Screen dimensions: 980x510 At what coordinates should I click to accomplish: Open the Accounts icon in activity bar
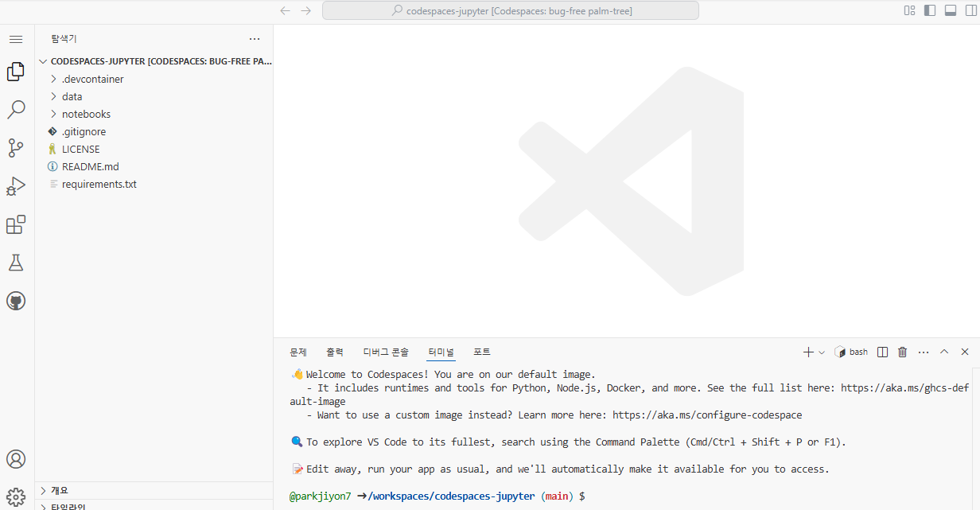(x=16, y=459)
